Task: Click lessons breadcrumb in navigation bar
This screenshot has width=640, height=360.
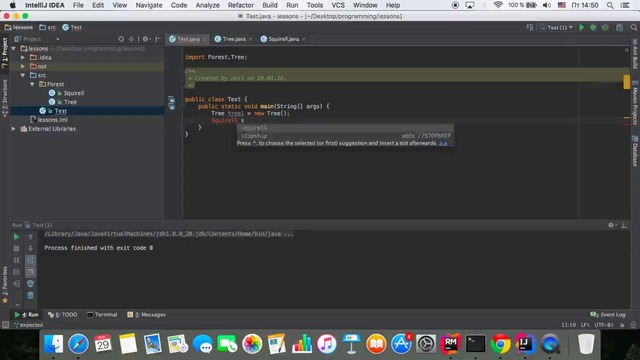Action: pos(19,27)
